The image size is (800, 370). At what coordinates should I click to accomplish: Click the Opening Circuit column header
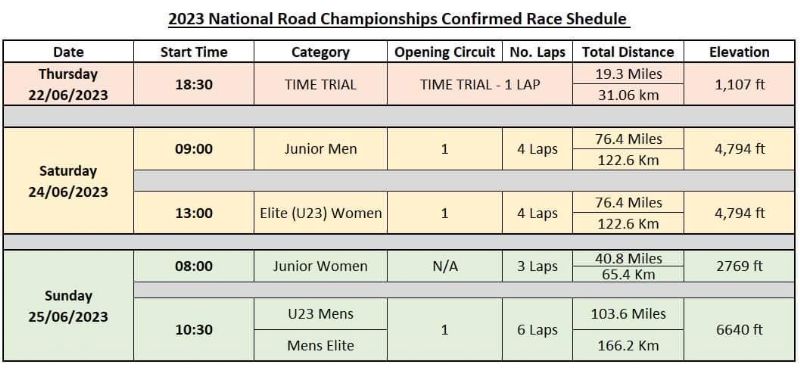(445, 52)
